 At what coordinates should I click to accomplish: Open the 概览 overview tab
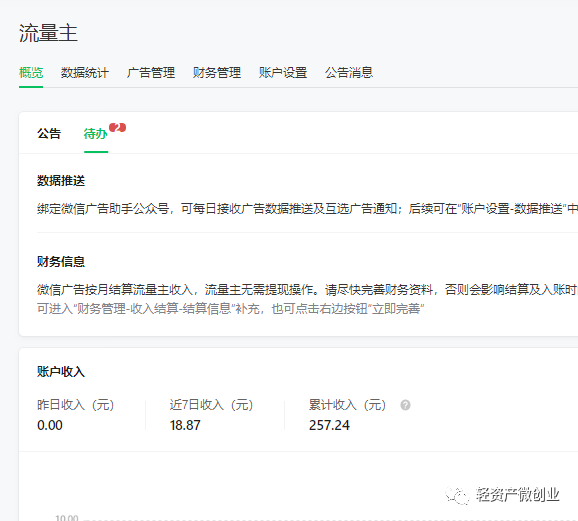click(x=31, y=73)
